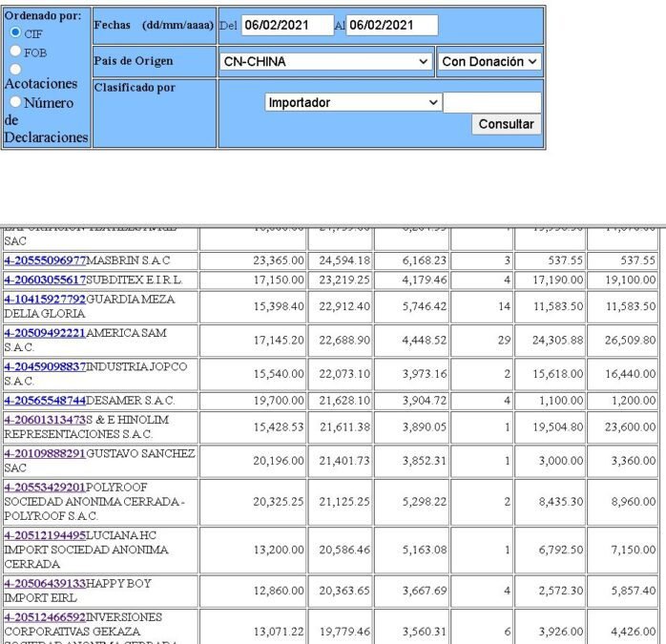Viewport: 666px width, 644px height.
Task: Click value 19,779.46 in INVERSIONES row
Action: click(344, 632)
